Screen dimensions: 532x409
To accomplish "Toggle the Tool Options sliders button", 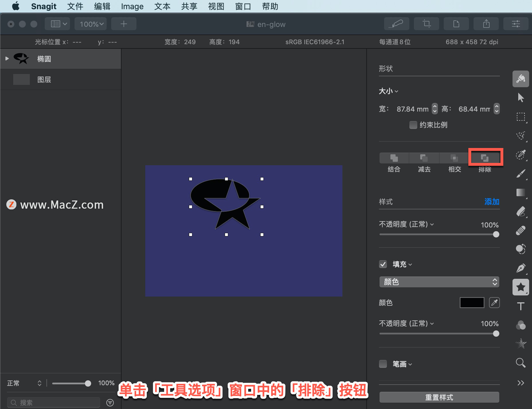I will tap(516, 24).
